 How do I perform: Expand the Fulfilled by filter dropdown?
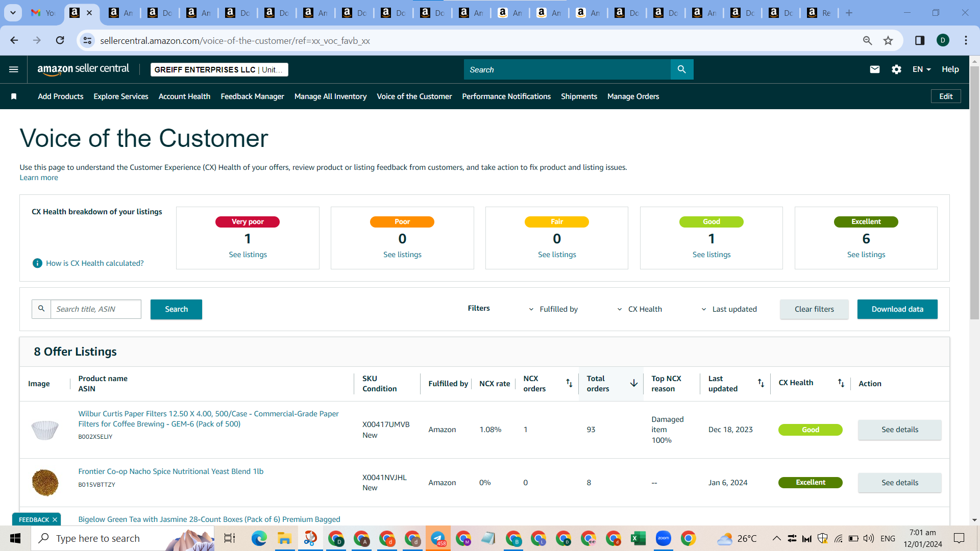coord(554,309)
